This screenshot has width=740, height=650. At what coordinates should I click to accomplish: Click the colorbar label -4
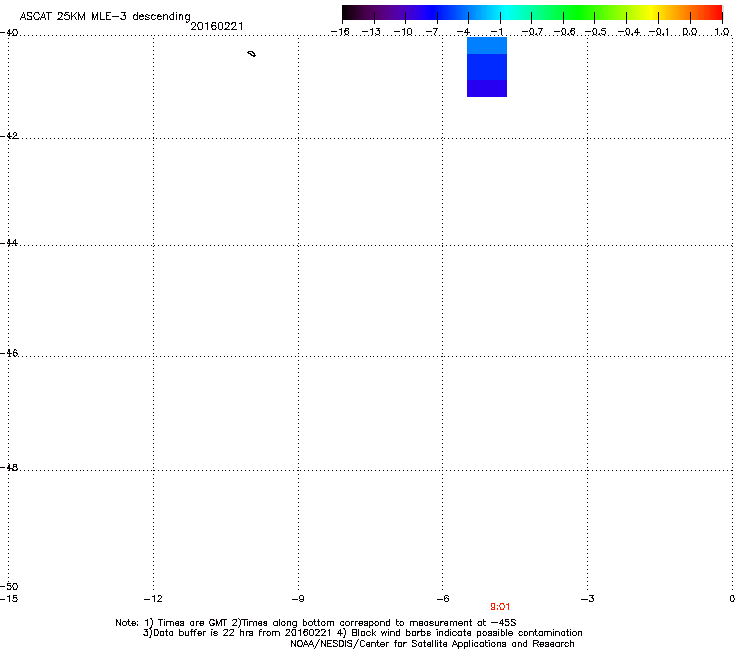(463, 32)
